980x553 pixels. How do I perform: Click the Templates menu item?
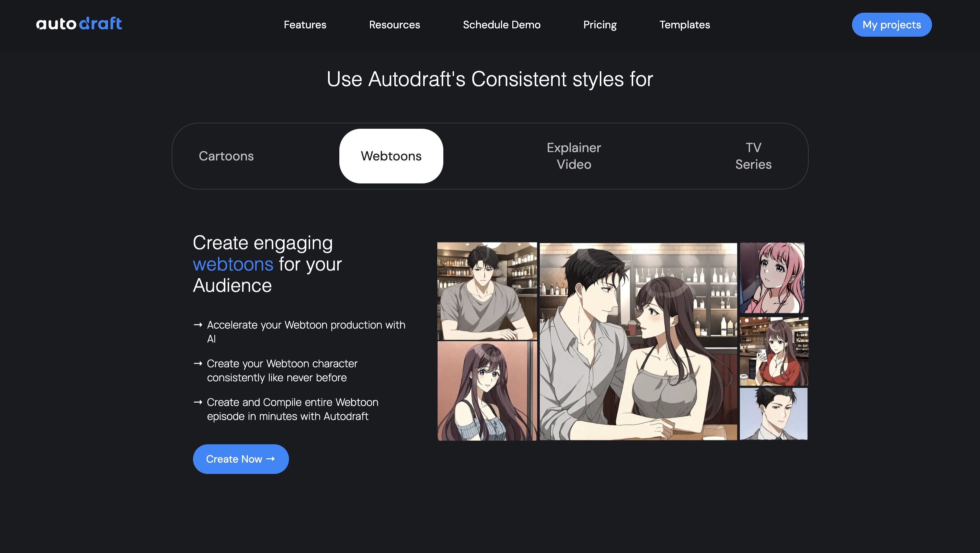(x=685, y=24)
